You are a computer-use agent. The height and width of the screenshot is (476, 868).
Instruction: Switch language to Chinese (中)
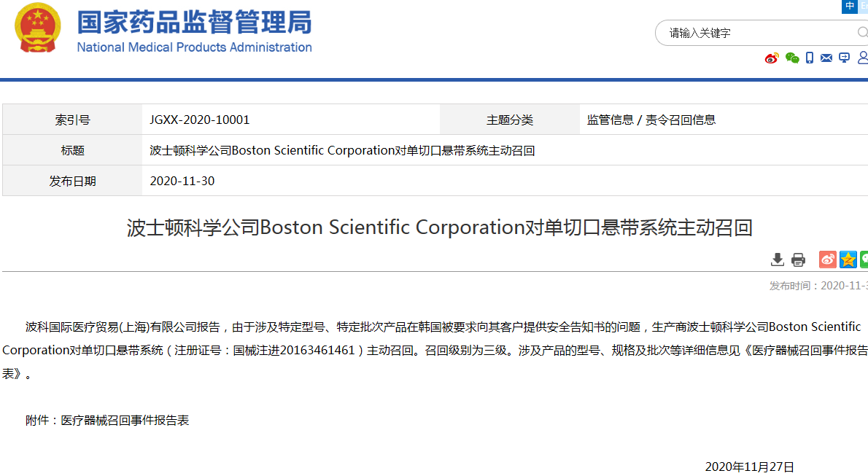(x=850, y=6)
